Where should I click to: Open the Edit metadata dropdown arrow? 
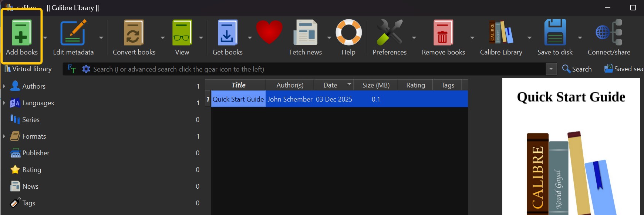(x=101, y=37)
